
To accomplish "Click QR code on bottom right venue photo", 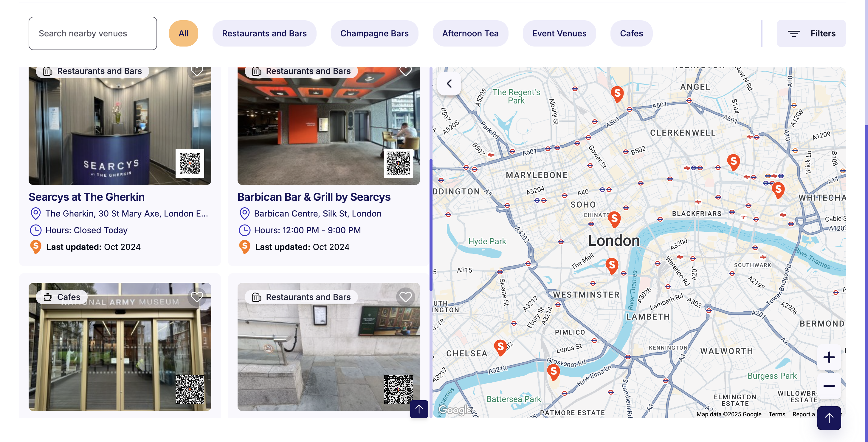I will point(398,390).
